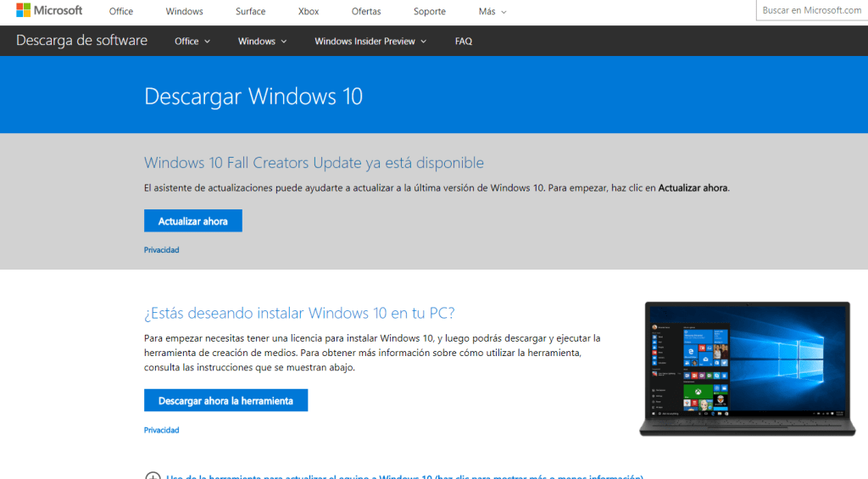Click Descargar ahora la herramienta button
868x479 pixels.
[x=225, y=400]
